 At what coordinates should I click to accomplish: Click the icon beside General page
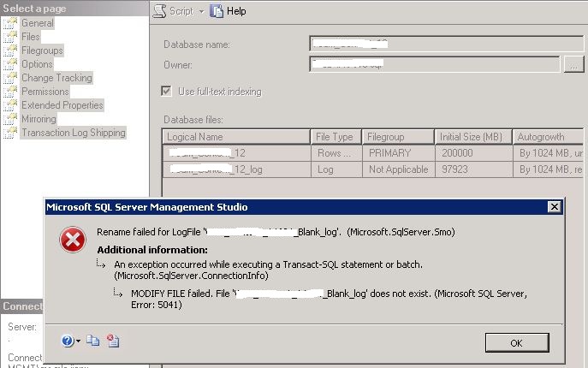[10, 23]
